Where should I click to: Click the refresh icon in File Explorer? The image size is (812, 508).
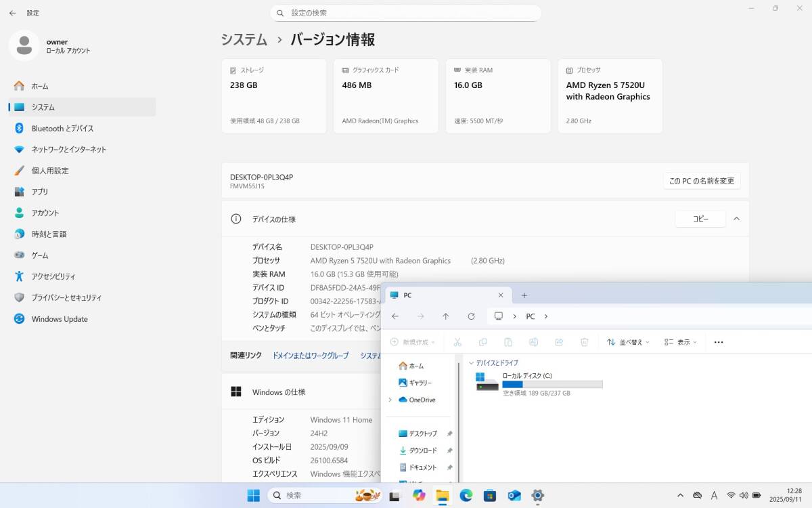click(x=471, y=316)
